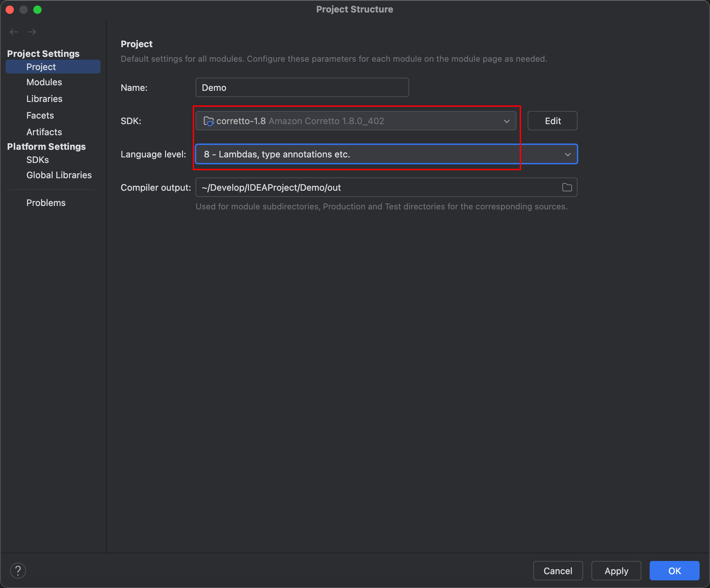This screenshot has width=710, height=588.
Task: Click the corretto SDK folder icon
Action: coord(208,121)
